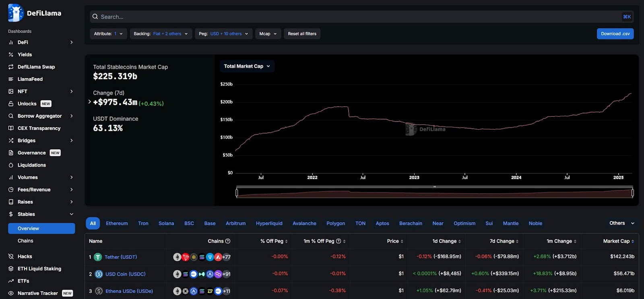Expand the 7d change breakdown chevron
This screenshot has height=299, width=644.
pyautogui.click(x=89, y=102)
